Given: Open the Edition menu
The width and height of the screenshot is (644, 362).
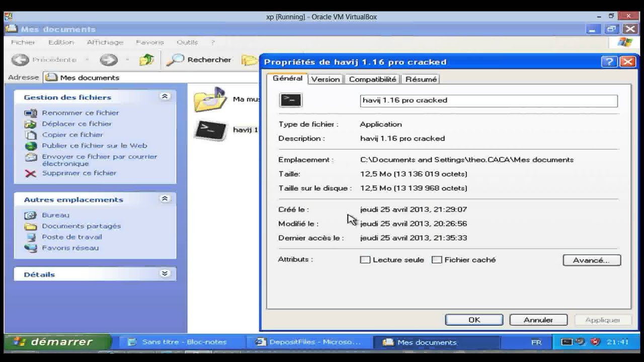Looking at the screenshot, I should 61,42.
